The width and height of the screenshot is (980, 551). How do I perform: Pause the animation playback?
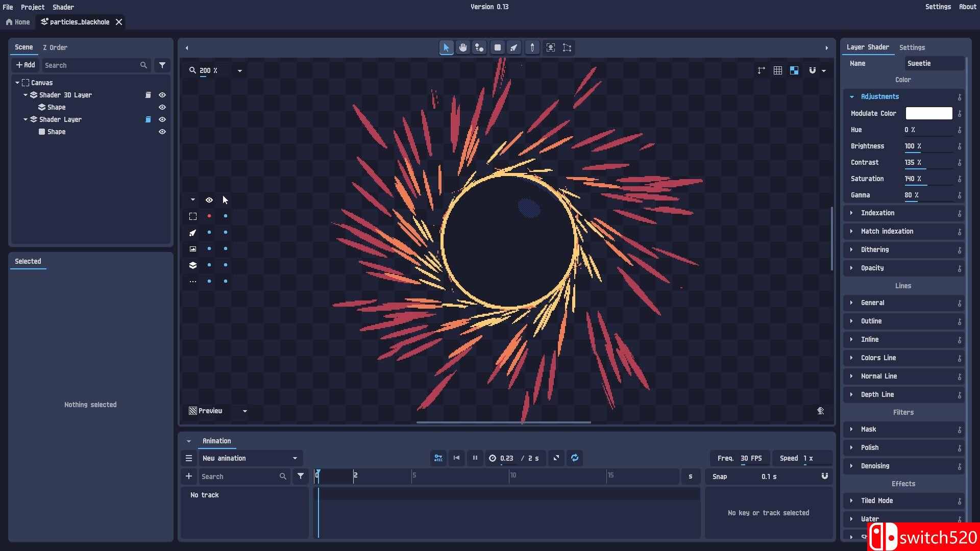[x=475, y=458]
